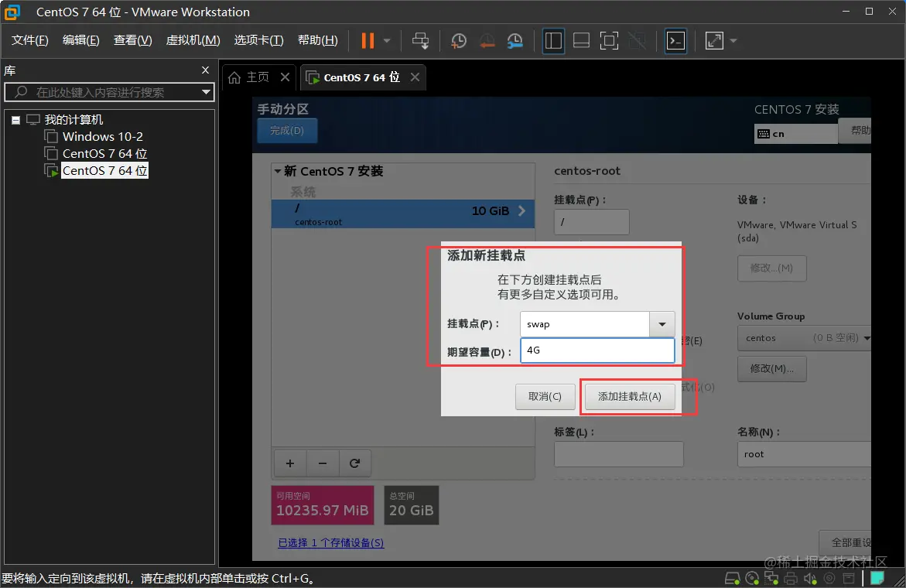Open the 虚拟机(M) menu

[x=193, y=40]
